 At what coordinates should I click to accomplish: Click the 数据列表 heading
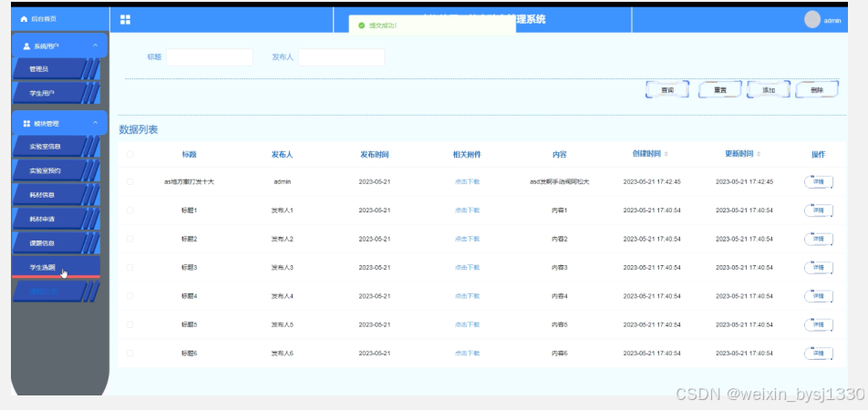coord(139,130)
